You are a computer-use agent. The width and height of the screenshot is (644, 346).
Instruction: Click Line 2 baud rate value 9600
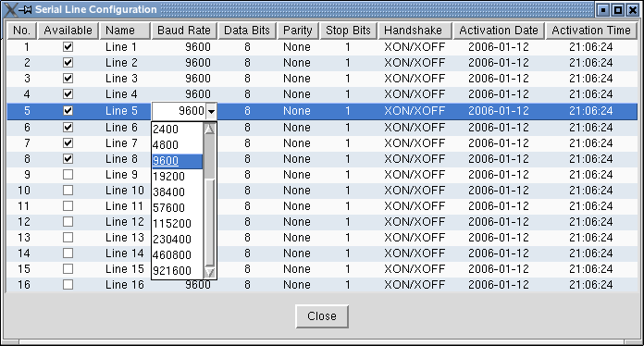198,63
